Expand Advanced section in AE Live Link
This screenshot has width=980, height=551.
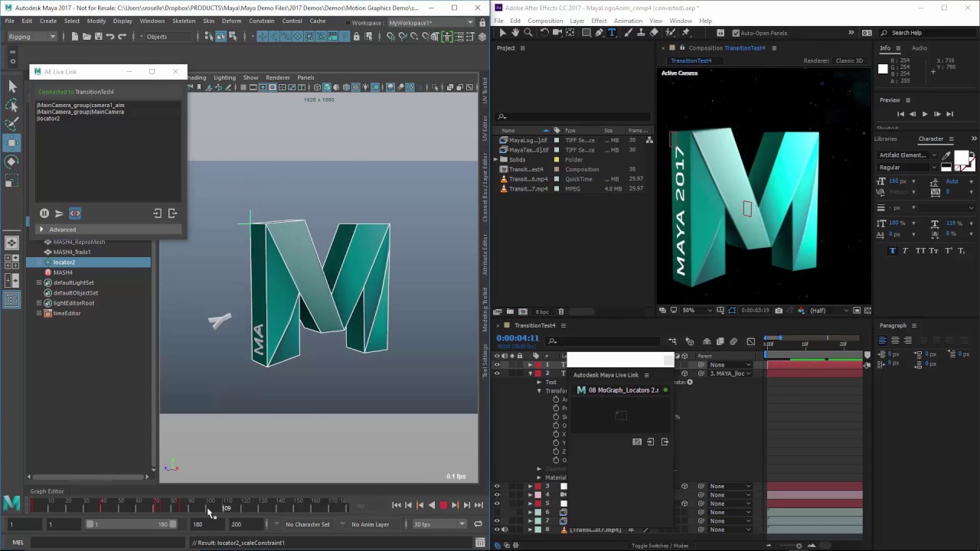point(41,230)
